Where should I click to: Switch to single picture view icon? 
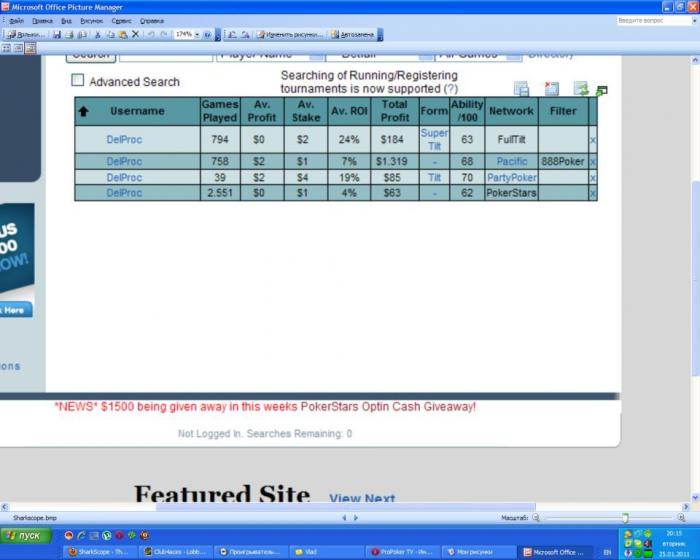pyautogui.click(x=30, y=48)
